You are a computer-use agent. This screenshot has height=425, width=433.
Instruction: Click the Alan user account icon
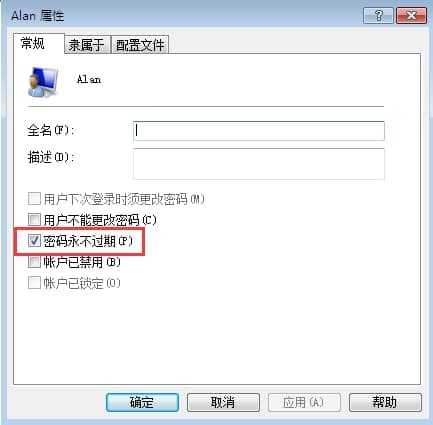[43, 82]
